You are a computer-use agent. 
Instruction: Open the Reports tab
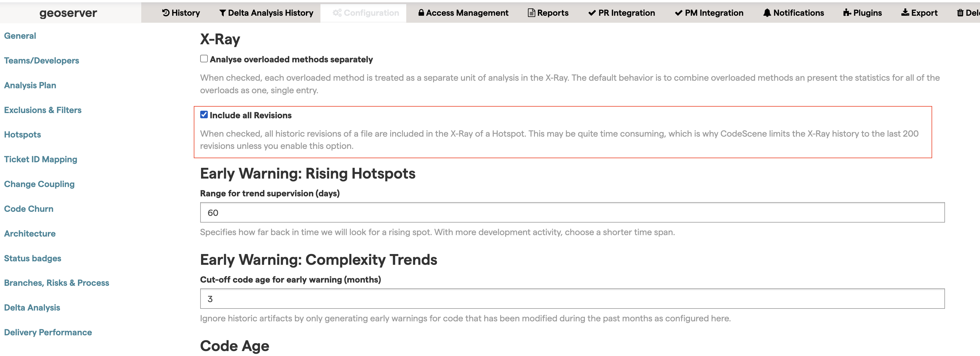coord(549,13)
